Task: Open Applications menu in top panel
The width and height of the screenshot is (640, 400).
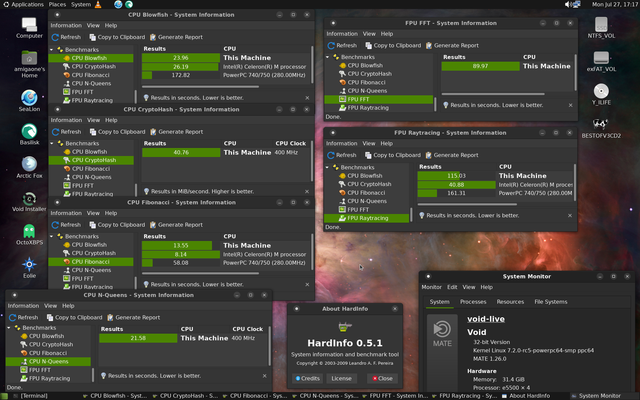Action: 24,4
